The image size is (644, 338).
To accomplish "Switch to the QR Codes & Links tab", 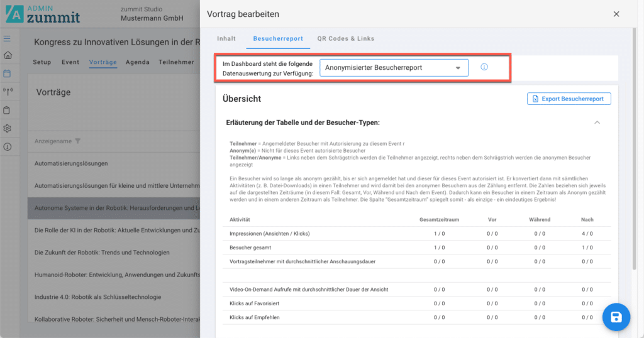I will (345, 39).
